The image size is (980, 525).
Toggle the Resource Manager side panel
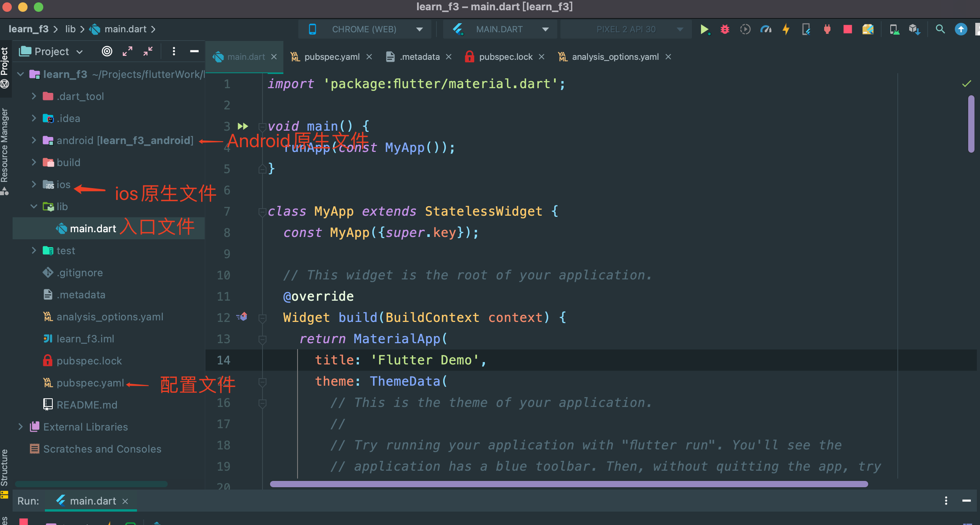point(5,152)
